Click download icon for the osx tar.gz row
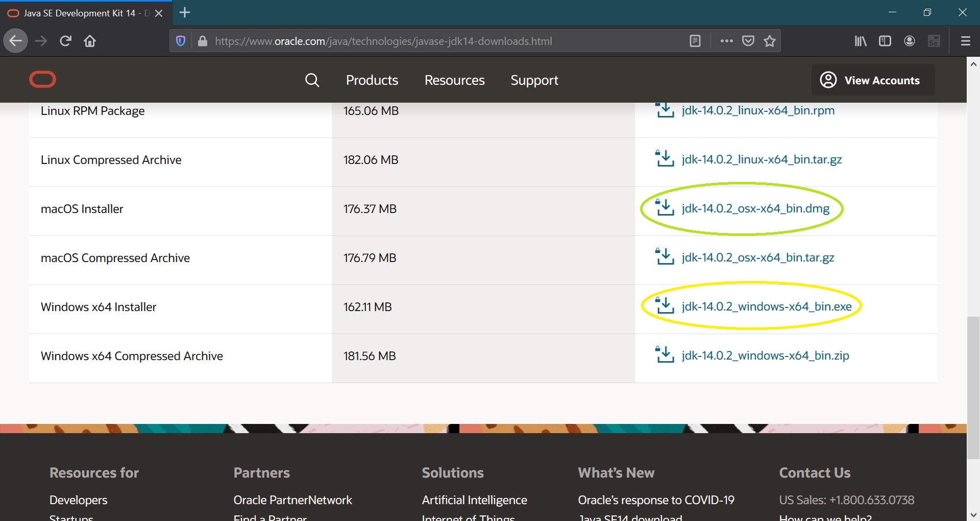 (665, 256)
